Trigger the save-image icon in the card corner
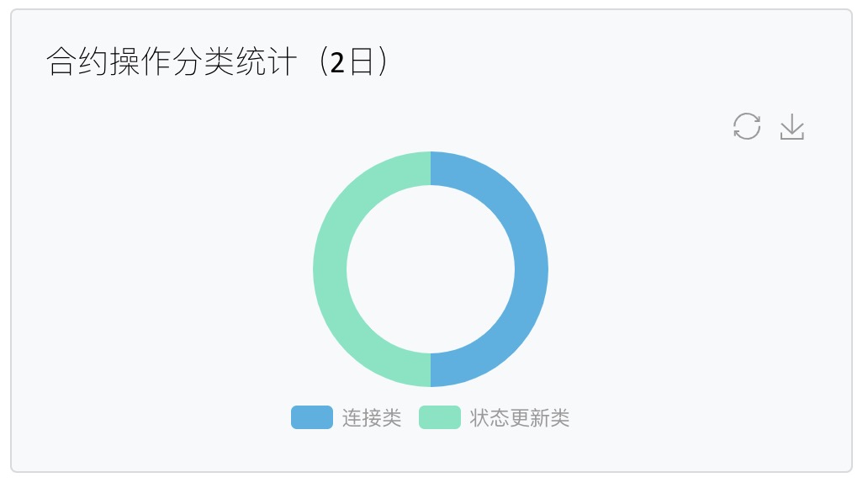Image resolution: width=868 pixels, height=488 pixels. pyautogui.click(x=791, y=126)
